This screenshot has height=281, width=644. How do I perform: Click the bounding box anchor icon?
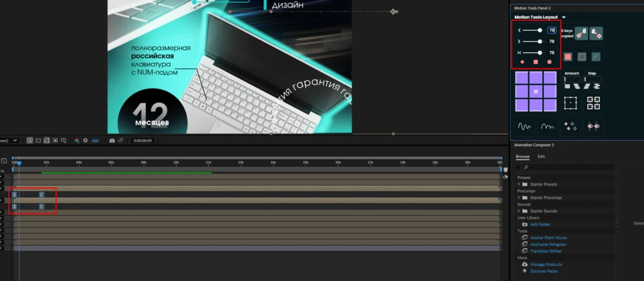pos(570,102)
